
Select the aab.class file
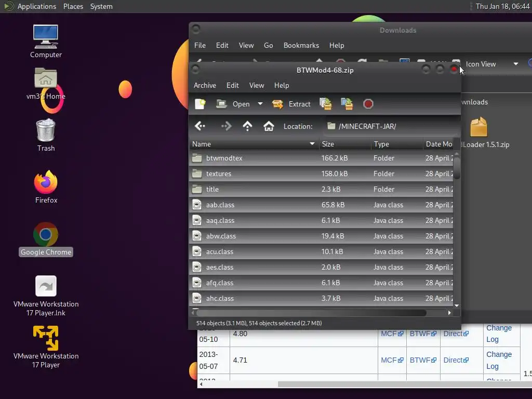(x=321, y=205)
